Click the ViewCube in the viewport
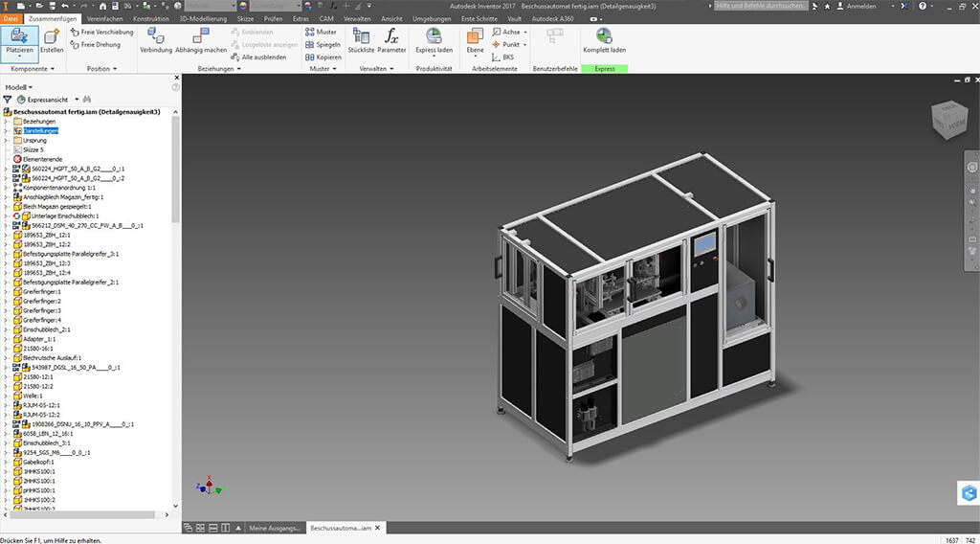The image size is (980, 544). click(948, 122)
